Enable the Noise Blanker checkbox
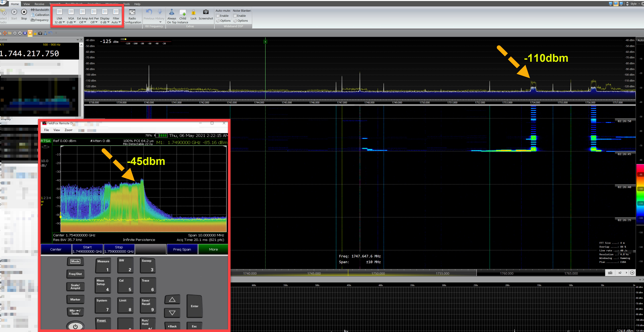The image size is (644, 332). click(x=235, y=16)
